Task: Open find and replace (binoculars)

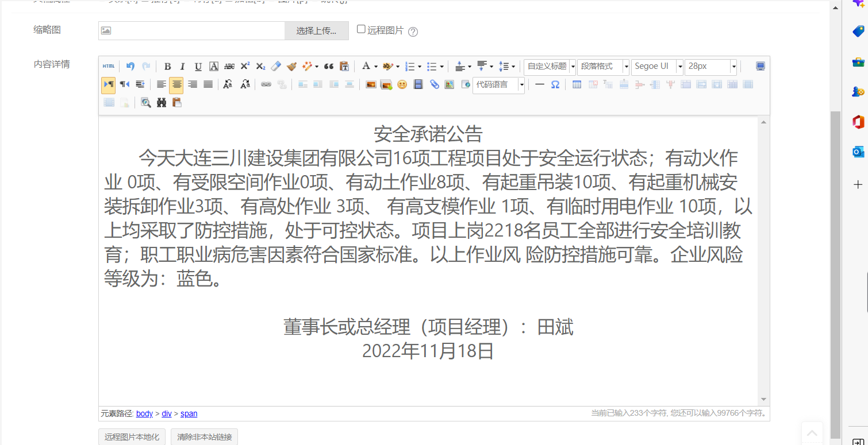Action: pos(162,102)
